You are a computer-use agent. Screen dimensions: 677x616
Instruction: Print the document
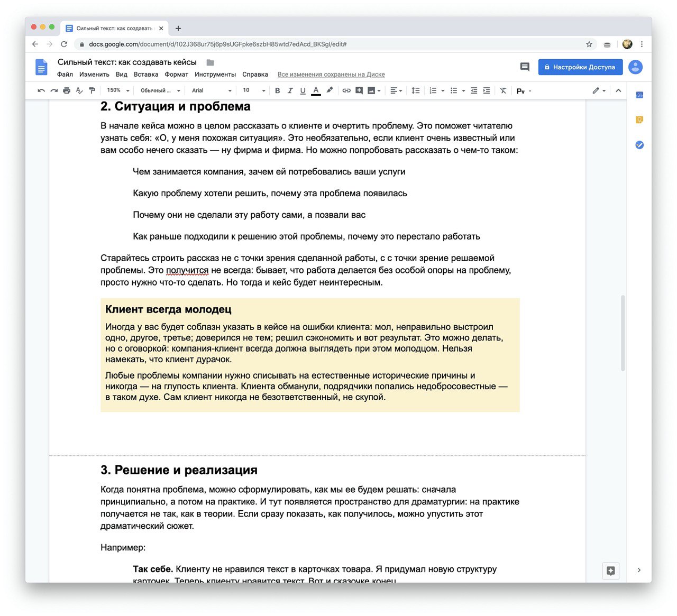point(67,90)
